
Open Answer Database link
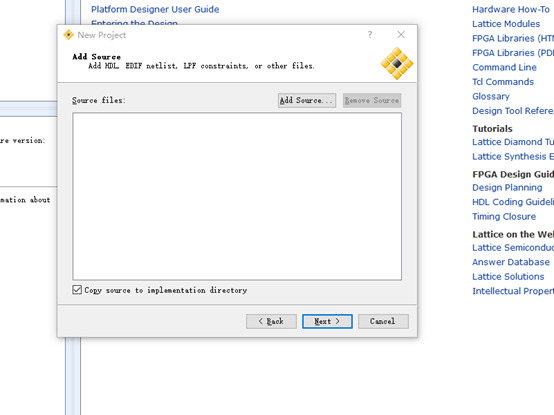tap(511, 262)
